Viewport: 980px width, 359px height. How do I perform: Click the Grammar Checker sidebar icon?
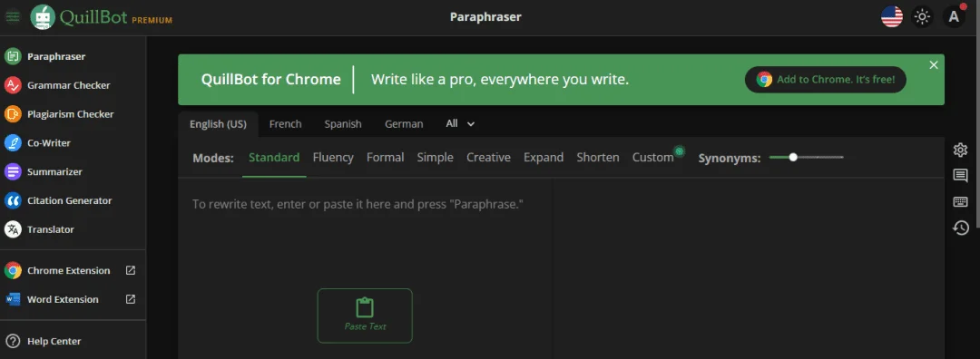coord(13,85)
